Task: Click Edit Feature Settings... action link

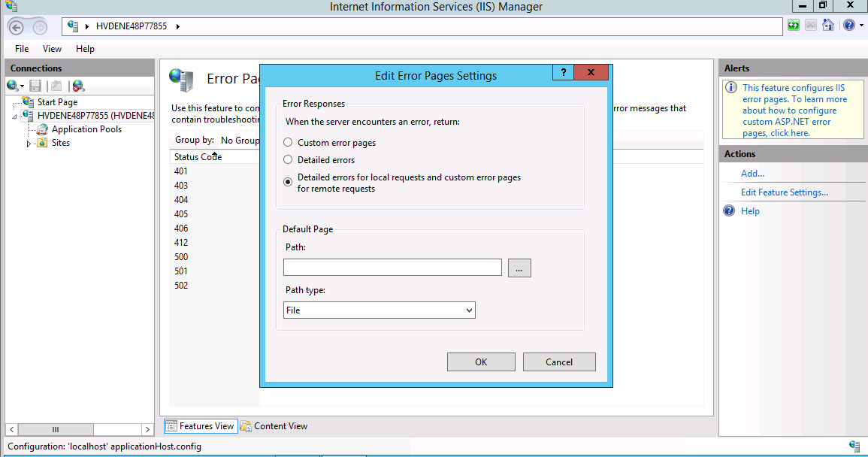Action: 785,192
